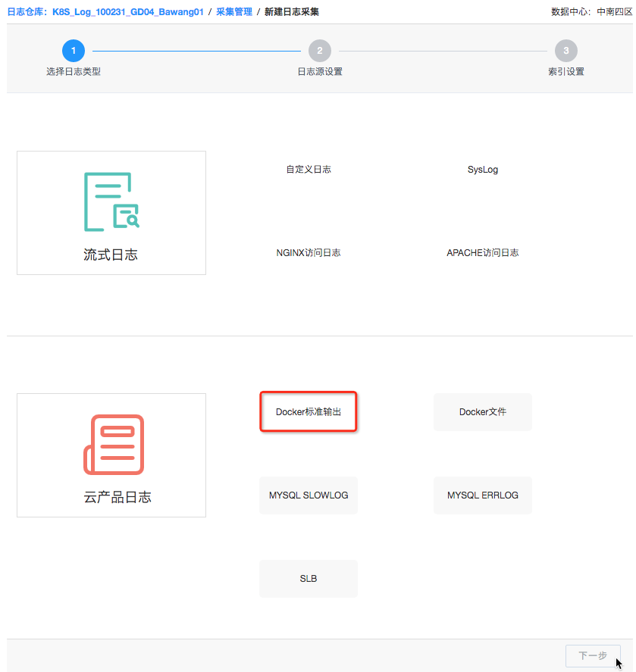The height and width of the screenshot is (672, 636).
Task: Click step 2 circle for 日志源设置
Action: (320, 51)
